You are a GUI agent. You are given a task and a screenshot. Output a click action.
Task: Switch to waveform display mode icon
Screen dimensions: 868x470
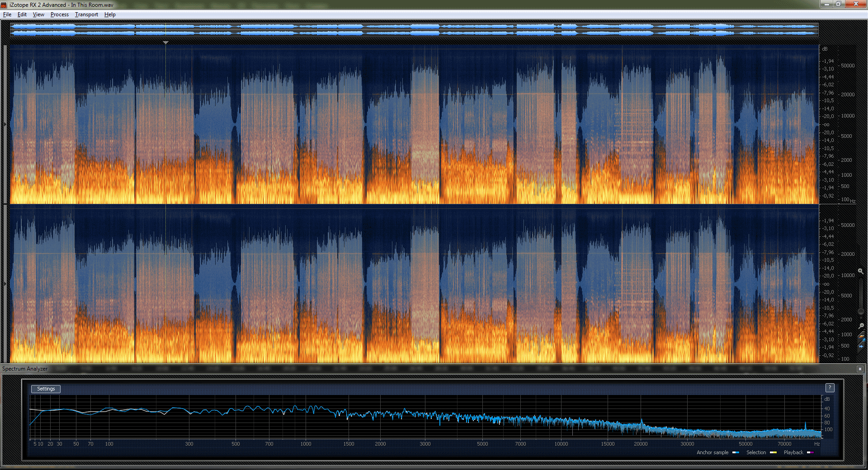[x=861, y=347]
